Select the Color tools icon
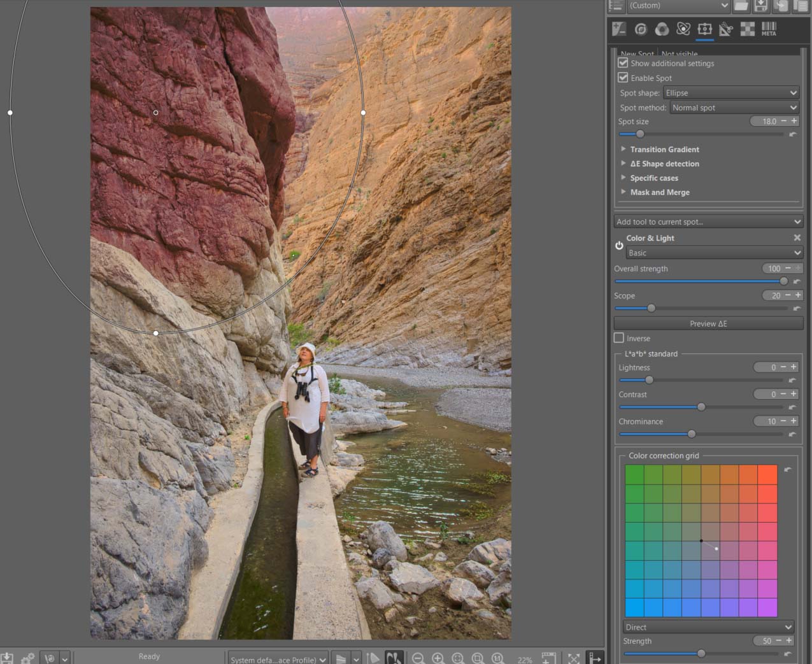Viewport: 812px width, 664px height. 662,29
